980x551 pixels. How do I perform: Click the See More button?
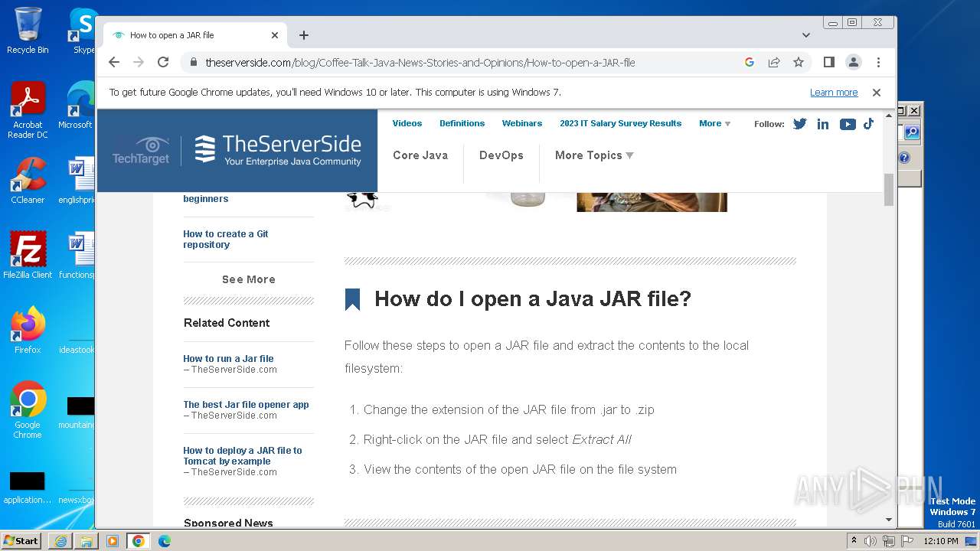pyautogui.click(x=249, y=279)
